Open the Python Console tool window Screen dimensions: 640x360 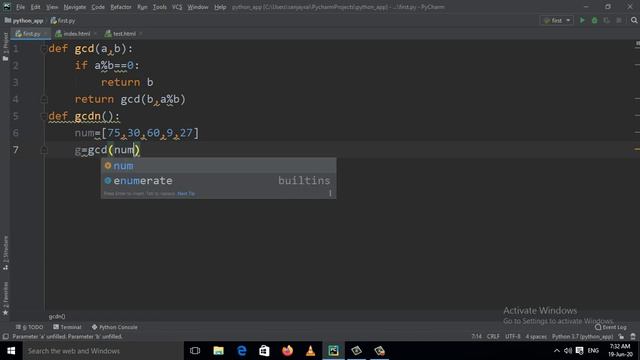[115, 327]
